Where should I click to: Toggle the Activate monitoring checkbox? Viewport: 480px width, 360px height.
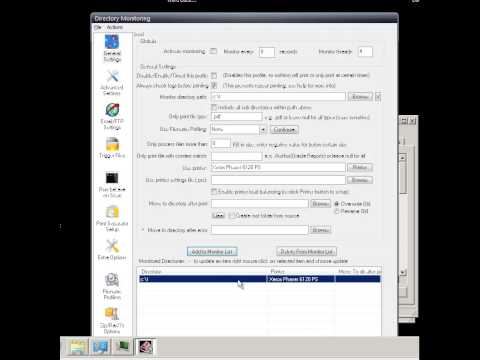coord(214,51)
